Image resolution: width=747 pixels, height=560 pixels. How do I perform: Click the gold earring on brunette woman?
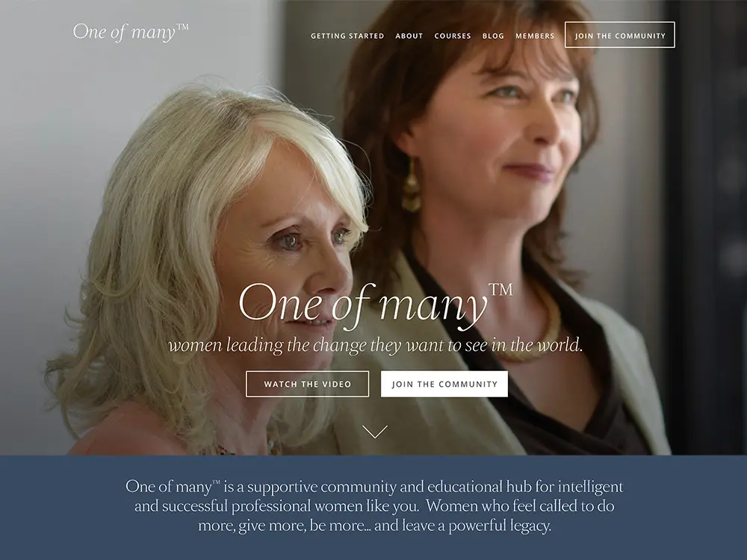[411, 186]
